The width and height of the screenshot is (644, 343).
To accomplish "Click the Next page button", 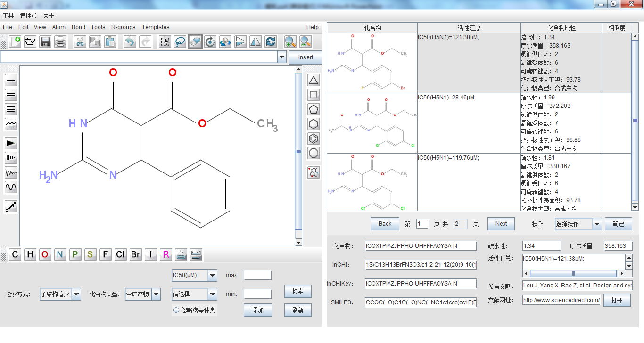I will tap(501, 224).
